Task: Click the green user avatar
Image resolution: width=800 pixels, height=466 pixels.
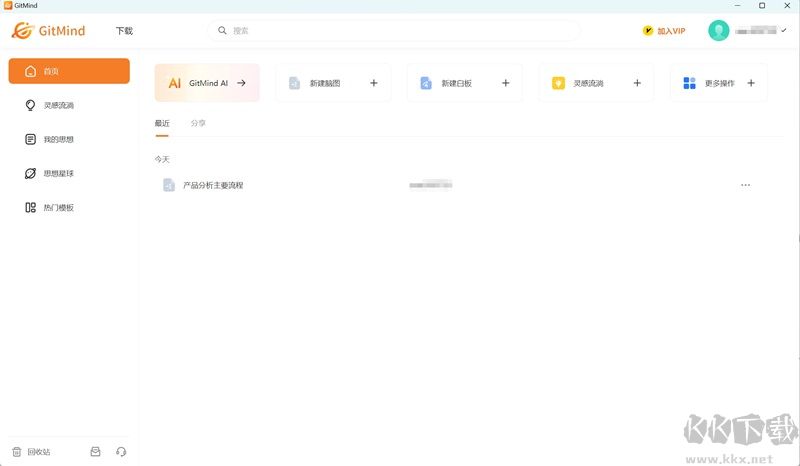Action: [x=718, y=31]
